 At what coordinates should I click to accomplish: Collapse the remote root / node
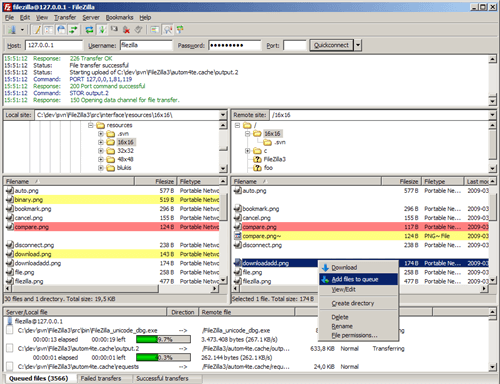coord(237,125)
